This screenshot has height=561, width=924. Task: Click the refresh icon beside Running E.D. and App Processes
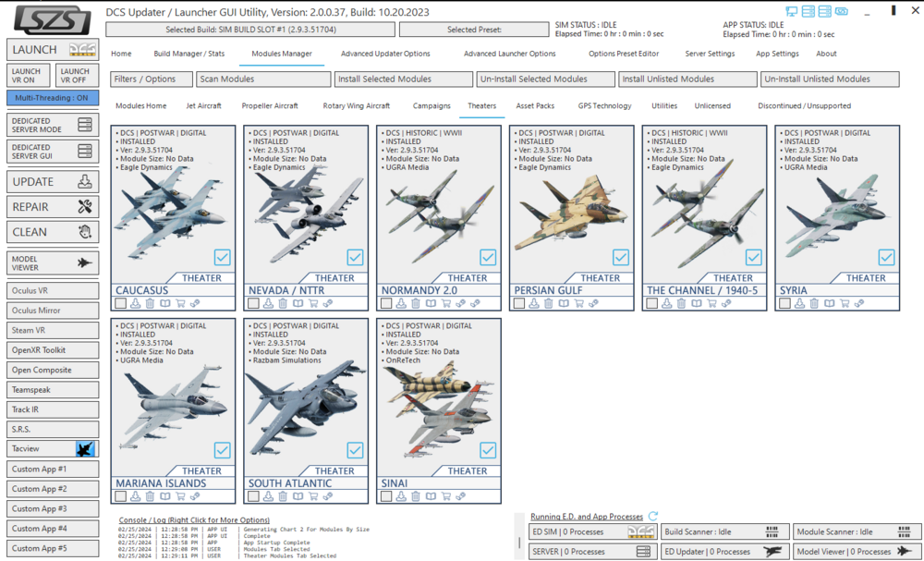[653, 517]
